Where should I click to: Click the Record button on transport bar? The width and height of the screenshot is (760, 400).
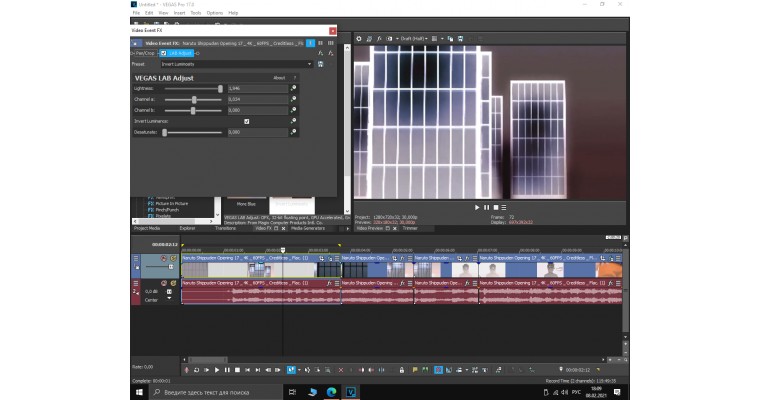(188, 370)
